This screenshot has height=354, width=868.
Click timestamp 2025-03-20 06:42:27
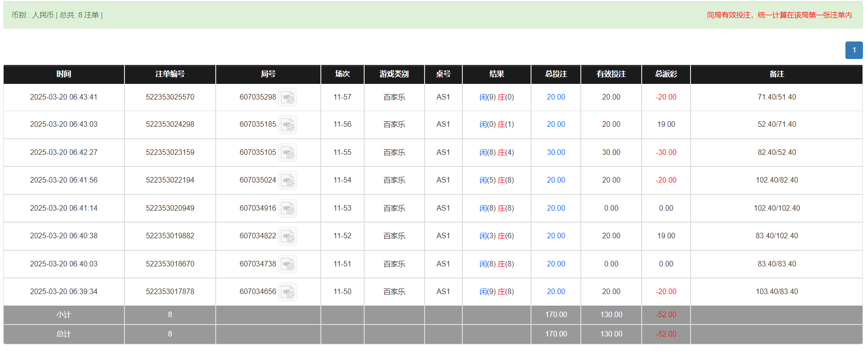pyautogui.click(x=64, y=153)
